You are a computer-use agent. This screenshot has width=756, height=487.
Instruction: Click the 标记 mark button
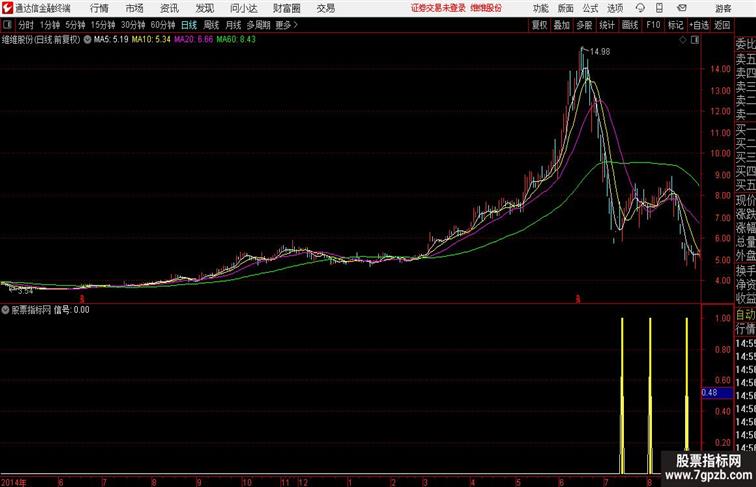tap(675, 25)
